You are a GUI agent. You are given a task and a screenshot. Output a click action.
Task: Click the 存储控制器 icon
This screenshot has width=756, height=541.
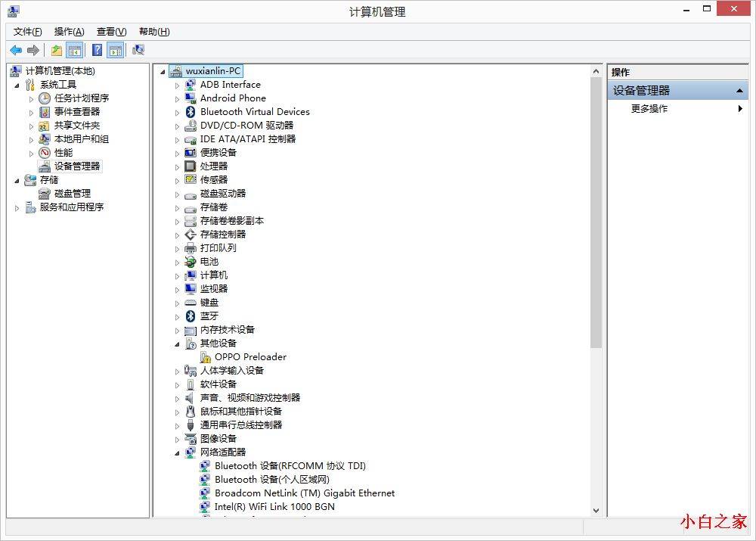191,235
